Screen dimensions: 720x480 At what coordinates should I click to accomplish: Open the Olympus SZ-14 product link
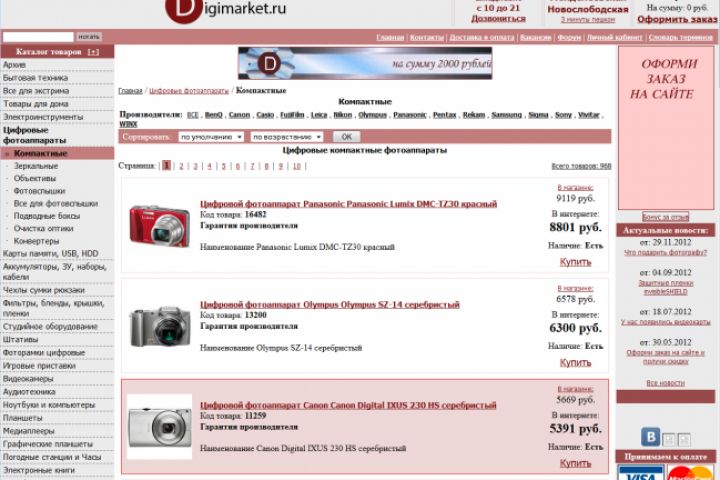tap(330, 304)
